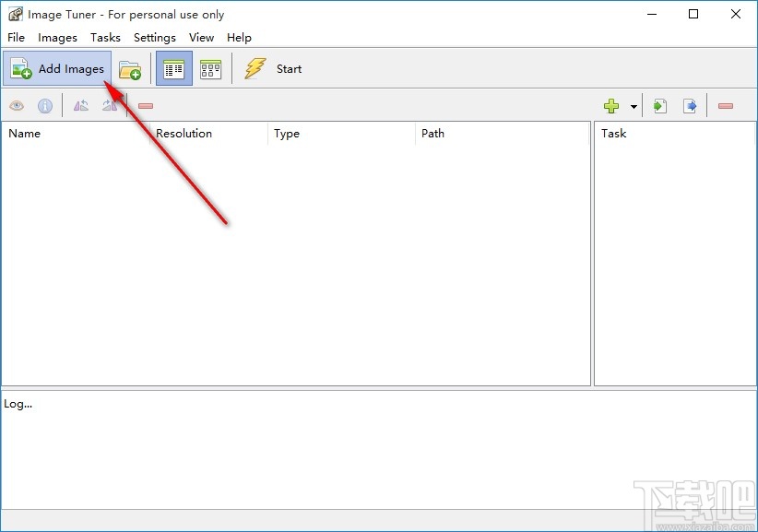758x532 pixels.
Task: Switch to details list view
Action: click(x=174, y=68)
